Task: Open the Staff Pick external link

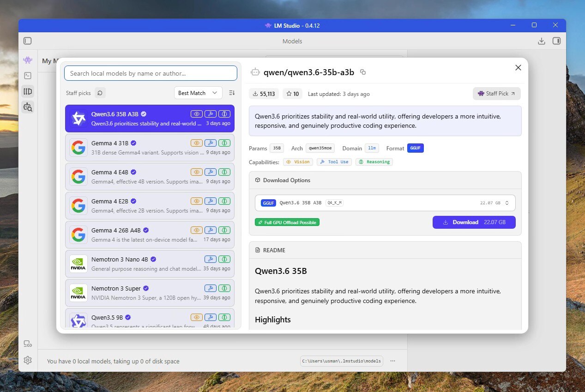Action: (496, 93)
